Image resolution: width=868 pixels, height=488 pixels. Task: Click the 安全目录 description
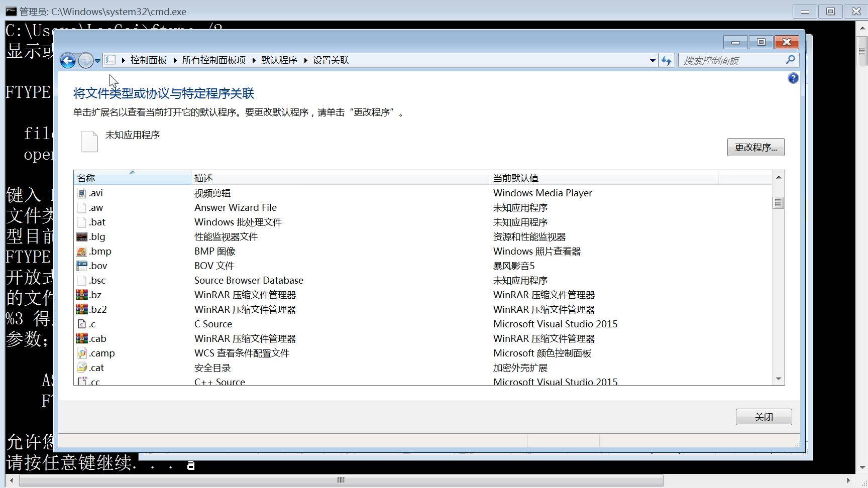[212, 368]
